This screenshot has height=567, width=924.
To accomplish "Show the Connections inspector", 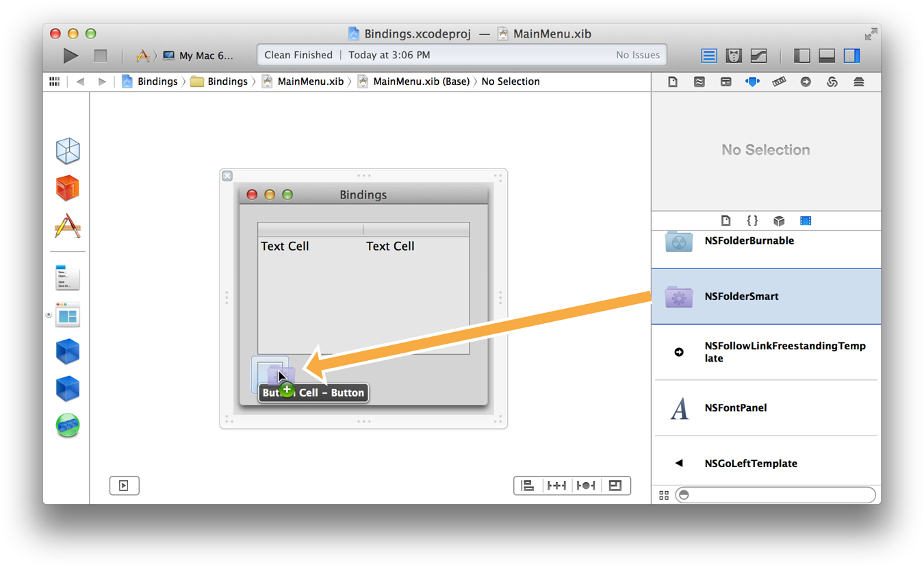I will point(806,81).
